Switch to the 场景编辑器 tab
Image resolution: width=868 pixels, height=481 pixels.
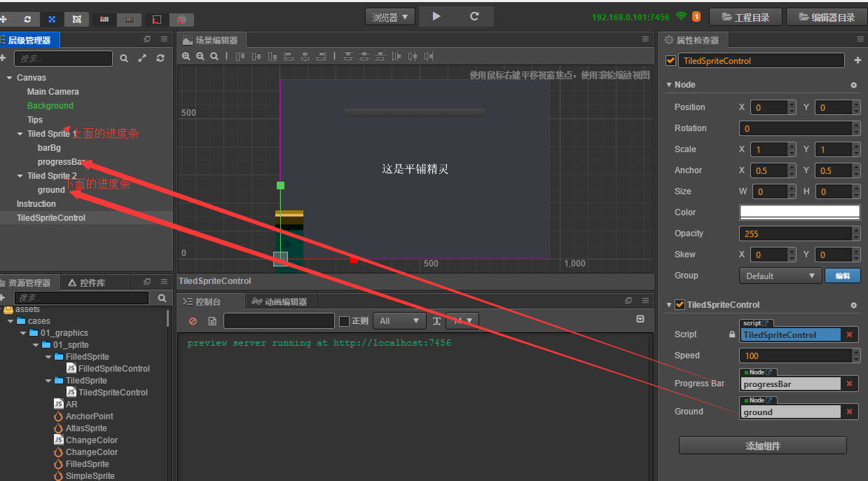[211, 40]
